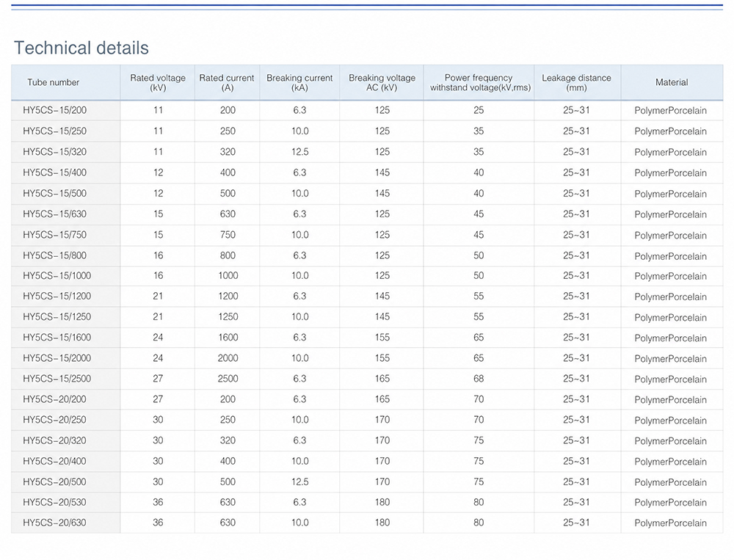Screen dimensions: 734x560
Task: Click withstand voltage "68" in HY5CS-15/2500 row
Action: tap(479, 378)
